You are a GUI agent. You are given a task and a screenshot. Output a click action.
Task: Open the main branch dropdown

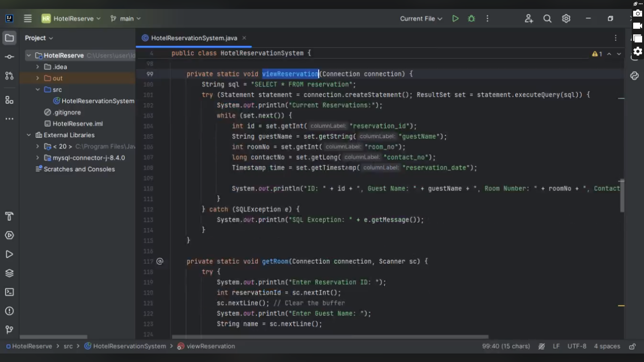(x=125, y=18)
